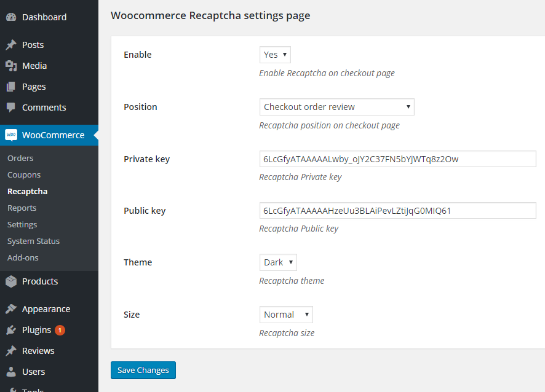
Task: Click the Appearance paintbrush icon
Action: (11, 309)
